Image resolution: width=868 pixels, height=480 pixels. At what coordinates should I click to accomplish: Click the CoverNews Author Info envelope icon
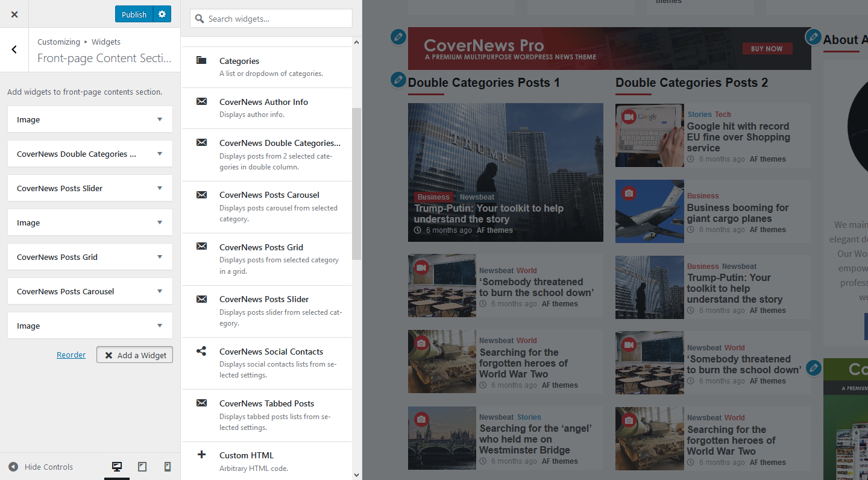click(x=201, y=101)
